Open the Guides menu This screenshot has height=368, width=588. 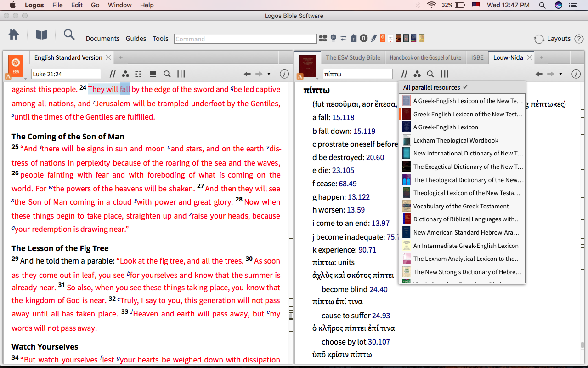pos(136,39)
